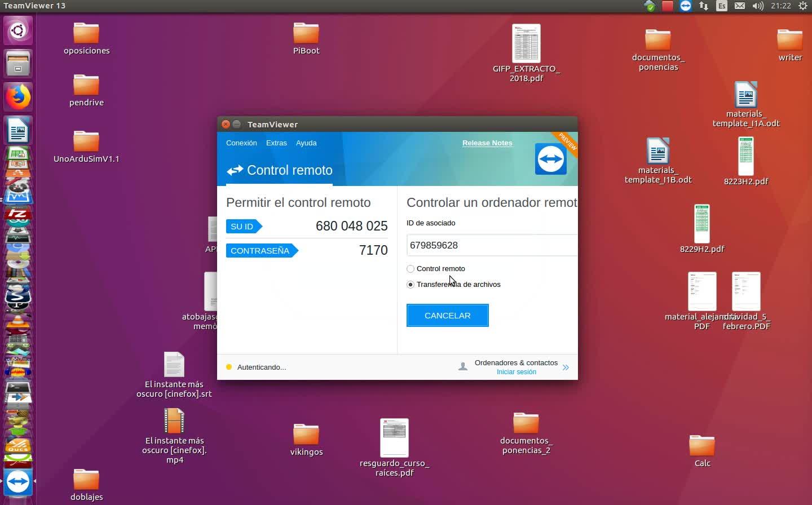Click the Autenticando status text
Screen dimensions: 812x505
262,367
